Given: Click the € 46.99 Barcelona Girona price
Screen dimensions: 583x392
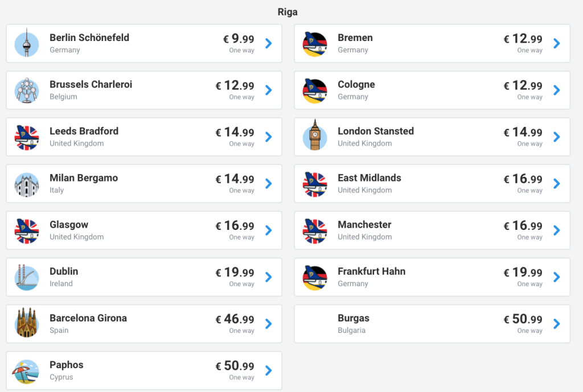Looking at the screenshot, I should tap(235, 319).
